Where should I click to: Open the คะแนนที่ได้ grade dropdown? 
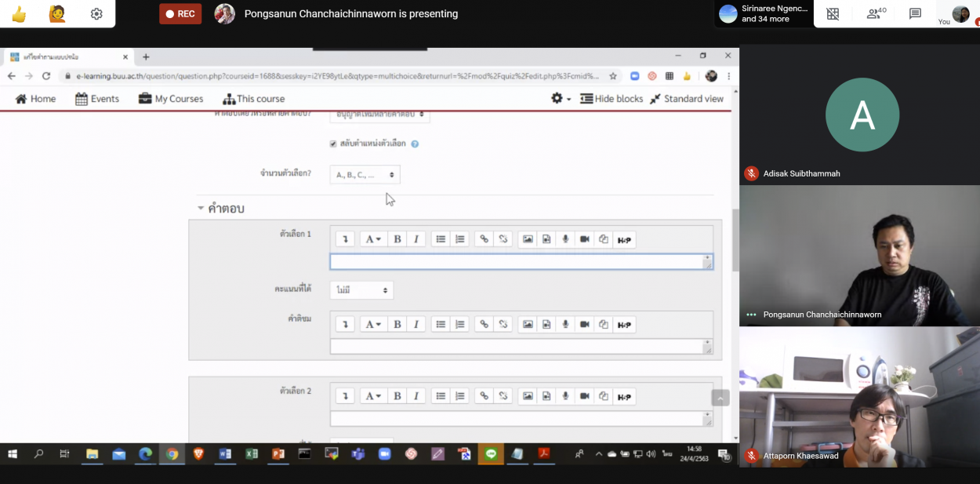(361, 290)
